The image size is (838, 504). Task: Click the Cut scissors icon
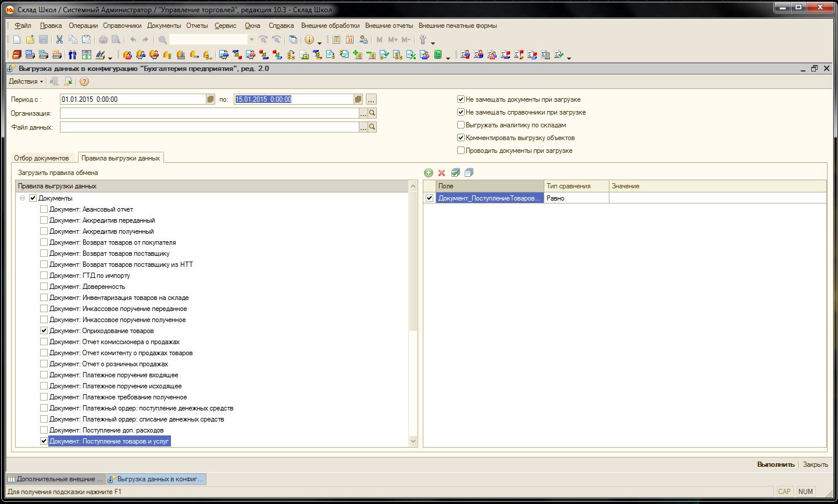[59, 40]
